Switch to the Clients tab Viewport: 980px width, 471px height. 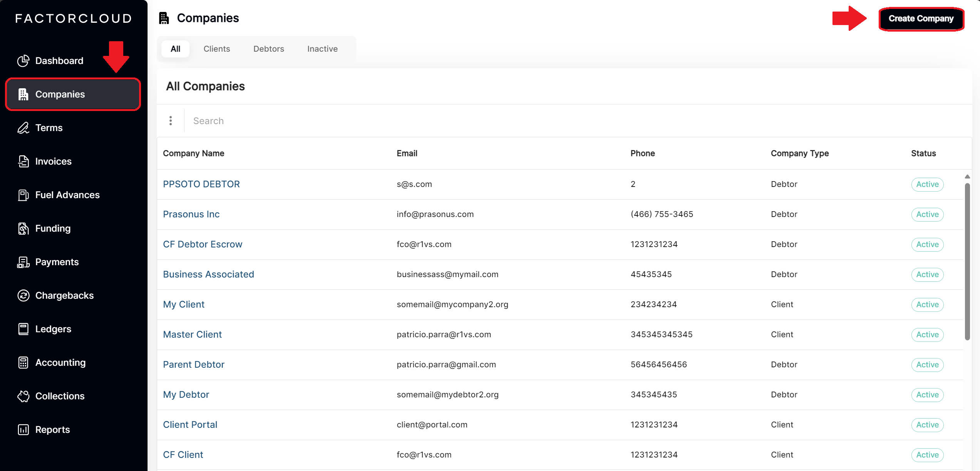click(x=216, y=49)
